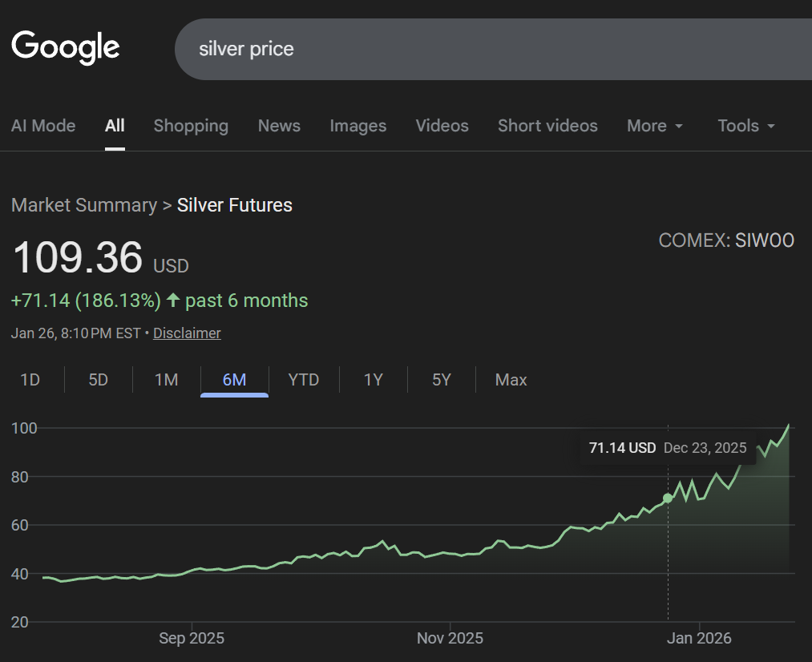Show year-to-date YTD chart
The height and width of the screenshot is (662, 812).
click(304, 380)
